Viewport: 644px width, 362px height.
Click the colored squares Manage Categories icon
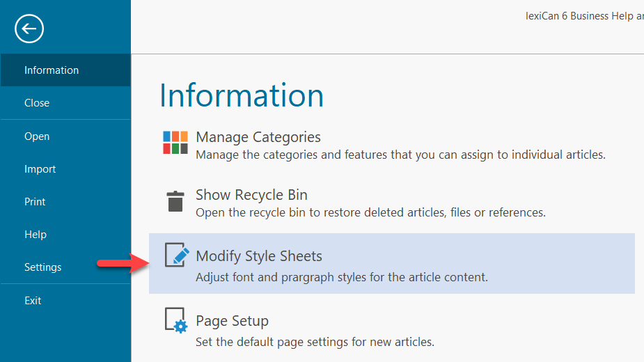(x=175, y=143)
